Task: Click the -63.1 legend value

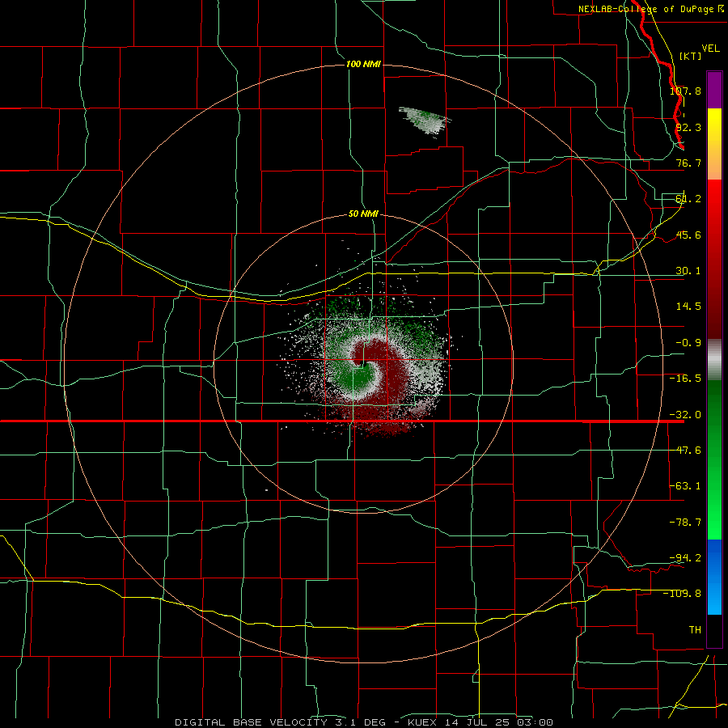Action: click(685, 486)
